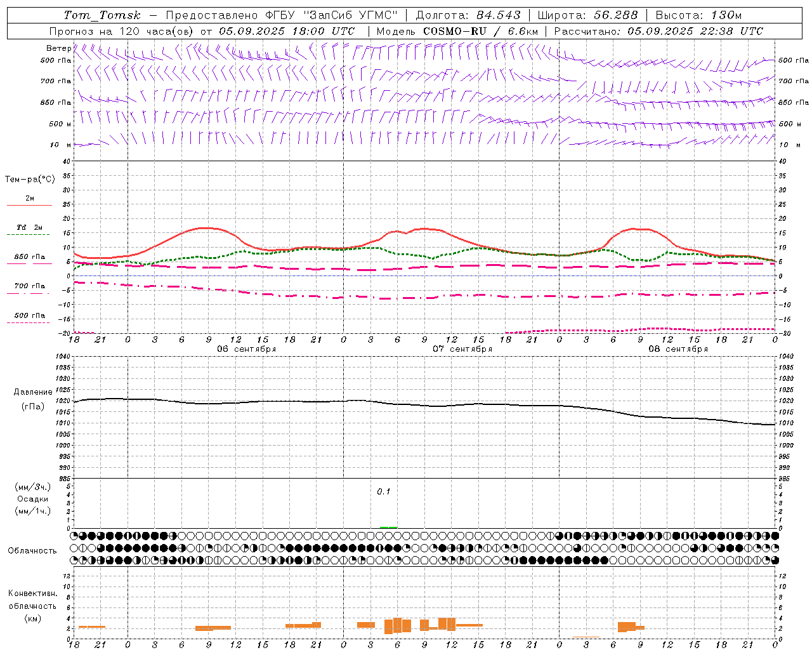Click the "Прогноз на 120 часа(ов)" forecast line
The image size is (812, 650).
click(122, 31)
